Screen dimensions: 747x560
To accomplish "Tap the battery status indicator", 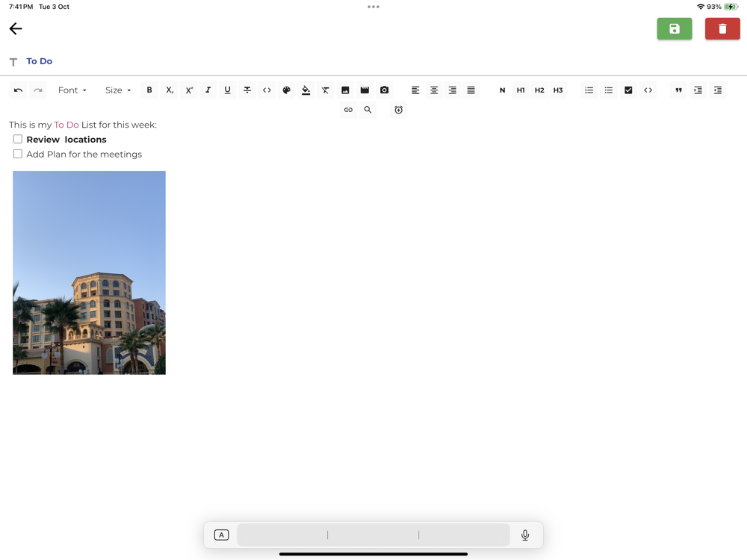I will coord(731,7).
